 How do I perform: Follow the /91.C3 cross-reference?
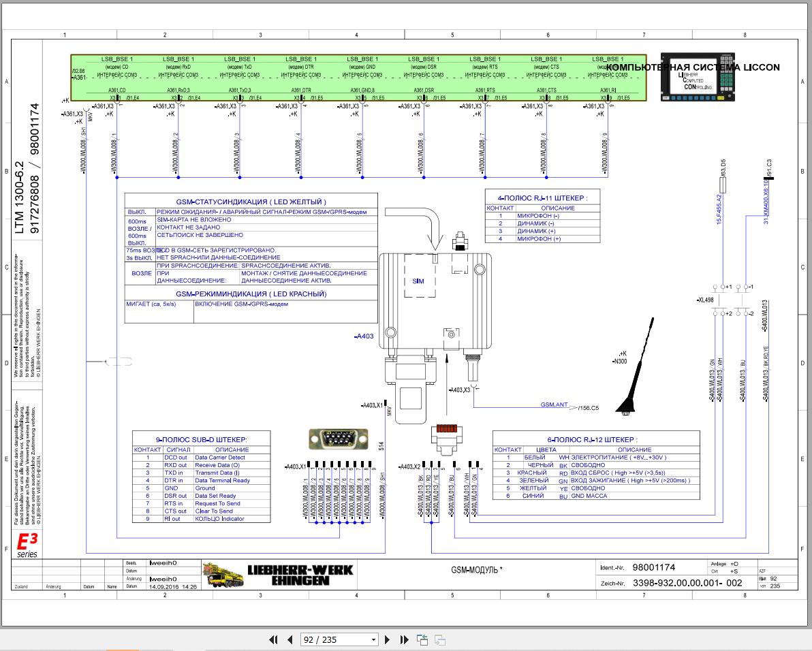769,166
